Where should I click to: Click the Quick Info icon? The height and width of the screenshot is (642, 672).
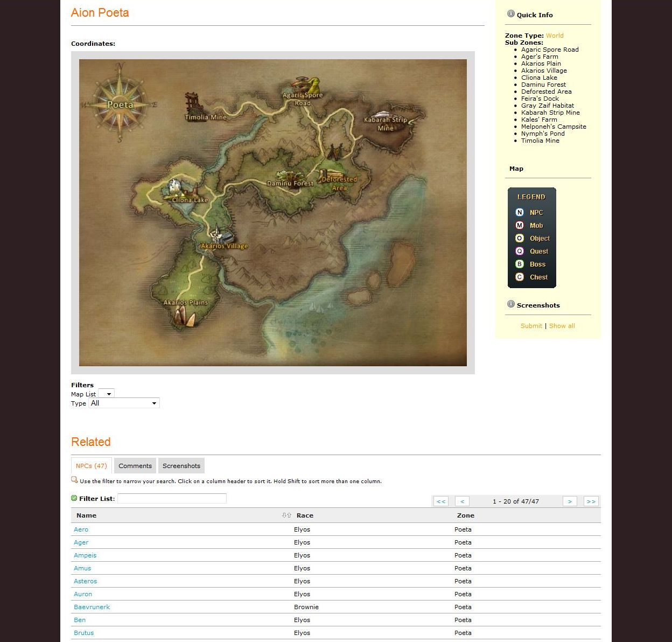[x=510, y=14]
